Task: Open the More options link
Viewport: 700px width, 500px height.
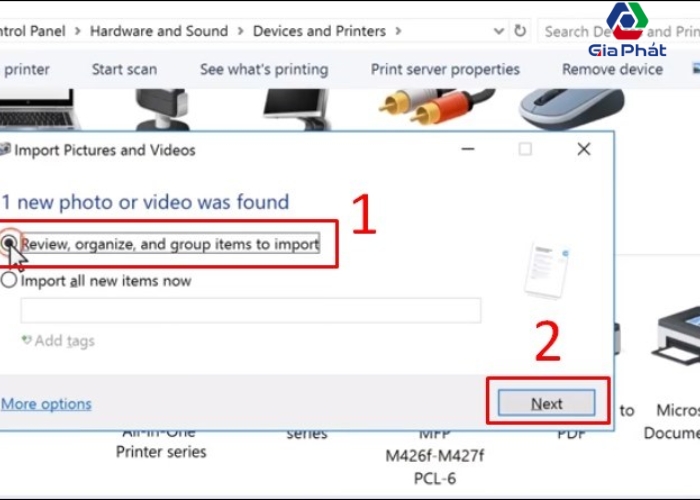Action: click(x=46, y=404)
